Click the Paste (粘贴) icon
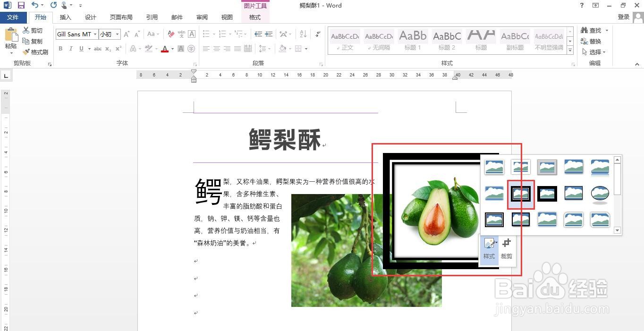 10,35
